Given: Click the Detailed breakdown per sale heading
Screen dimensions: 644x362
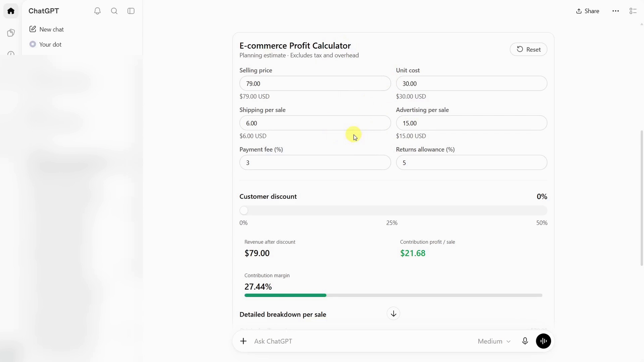Looking at the screenshot, I should 283,315.
